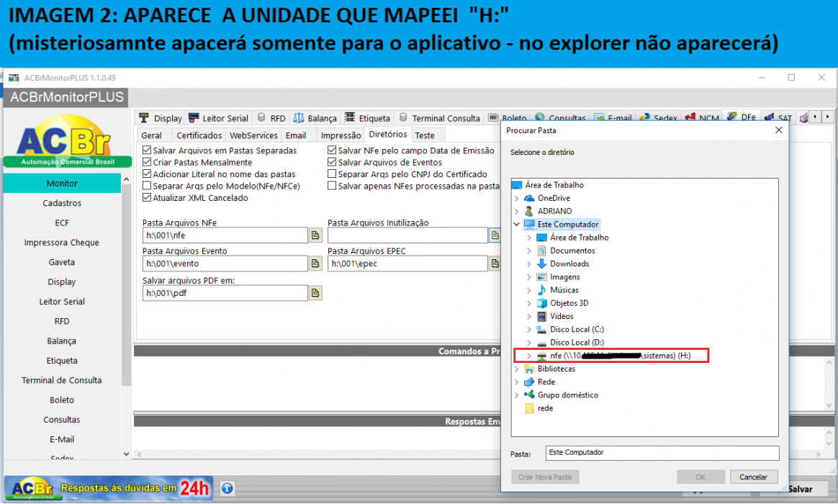Open the WebServices sub-tab
This screenshot has height=504, width=838.
pyautogui.click(x=253, y=136)
